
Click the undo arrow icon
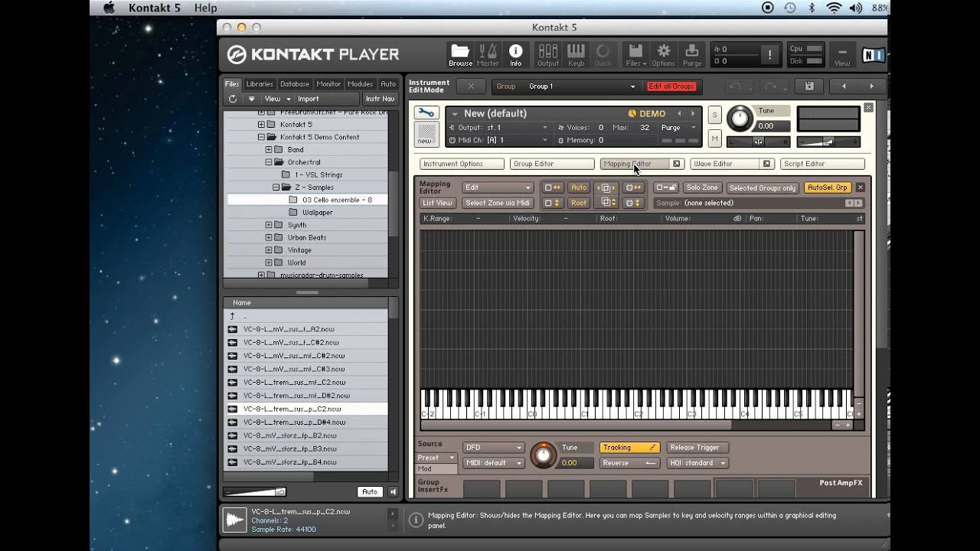click(735, 86)
